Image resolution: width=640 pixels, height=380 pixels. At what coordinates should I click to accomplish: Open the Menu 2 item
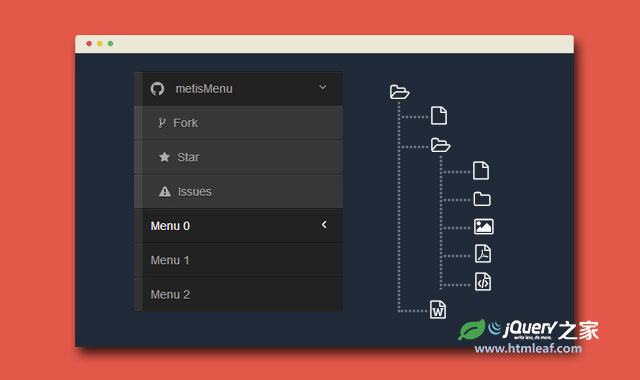coord(238,295)
